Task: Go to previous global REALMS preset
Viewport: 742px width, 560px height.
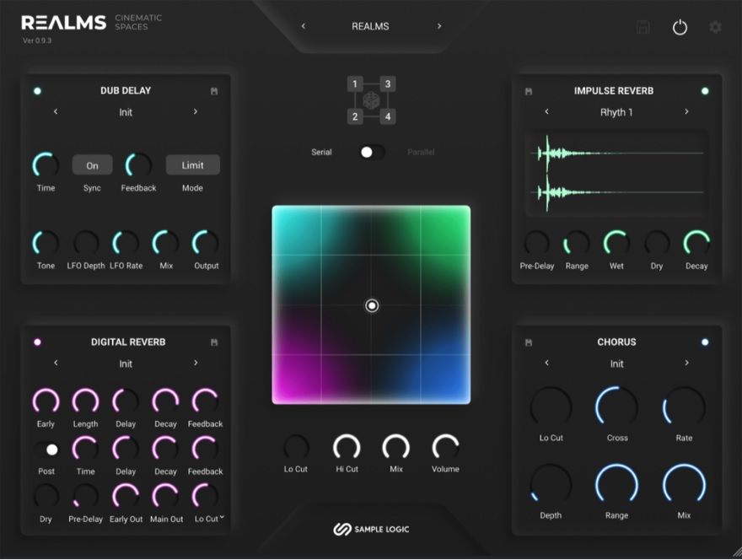Action: click(x=304, y=26)
